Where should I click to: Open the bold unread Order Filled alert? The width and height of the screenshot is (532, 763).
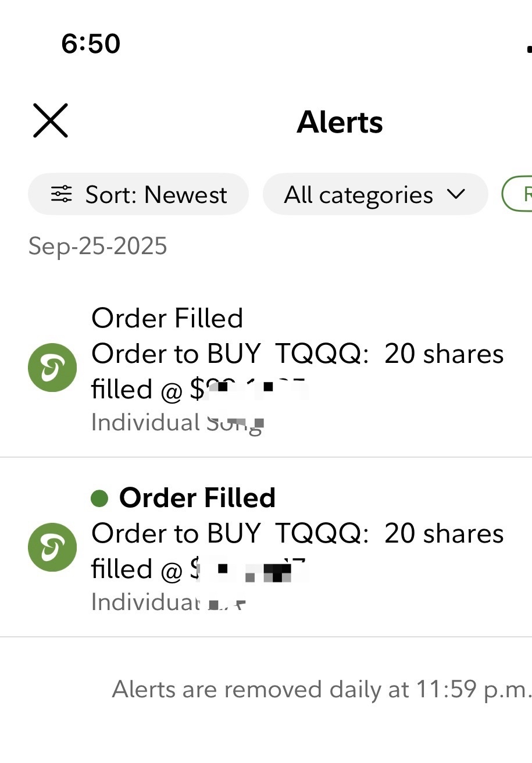click(197, 498)
